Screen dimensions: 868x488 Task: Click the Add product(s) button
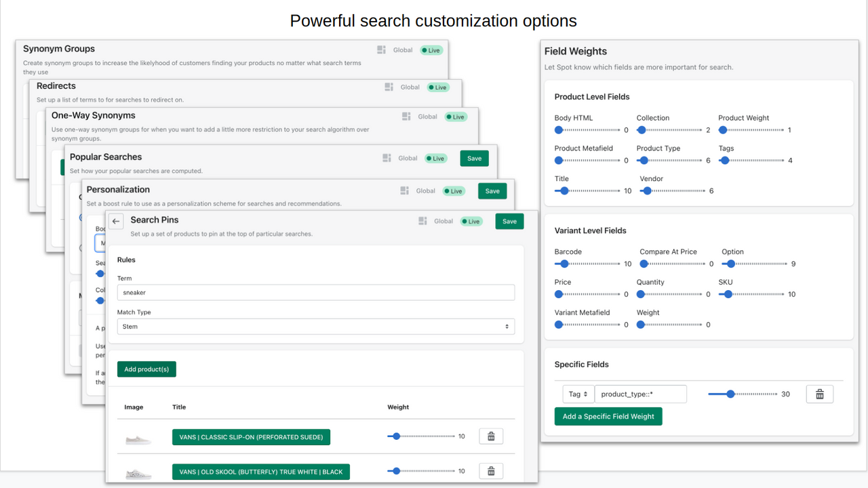coord(146,369)
